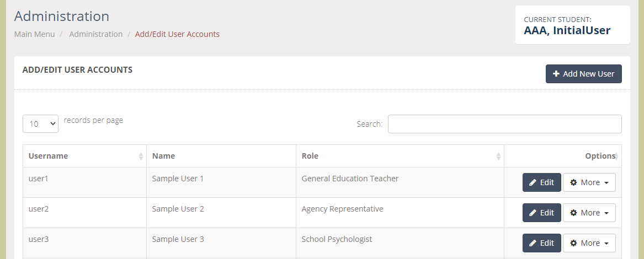Go to Main Menu breadcrumb
The width and height of the screenshot is (644, 259).
click(x=35, y=34)
